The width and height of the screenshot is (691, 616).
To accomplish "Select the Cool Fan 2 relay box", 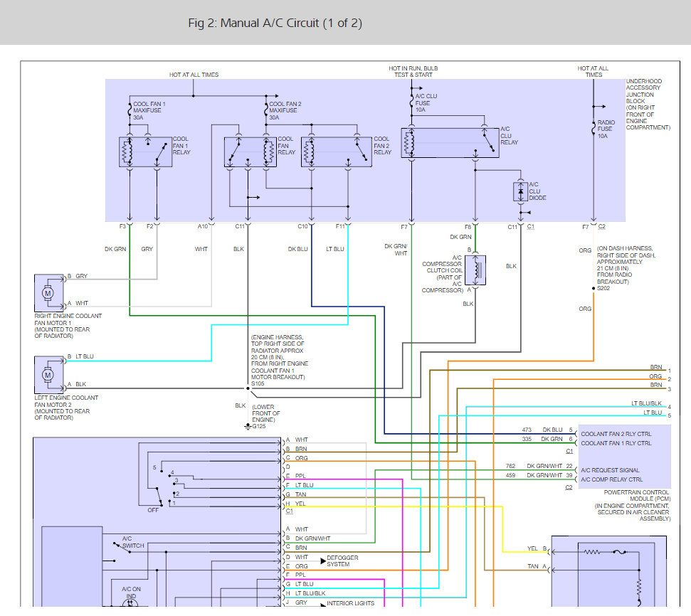I will 336,152.
